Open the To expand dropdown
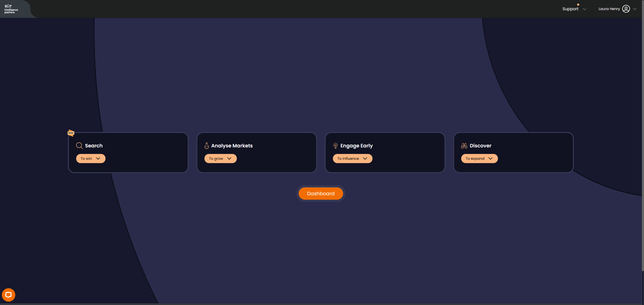 click(x=479, y=159)
